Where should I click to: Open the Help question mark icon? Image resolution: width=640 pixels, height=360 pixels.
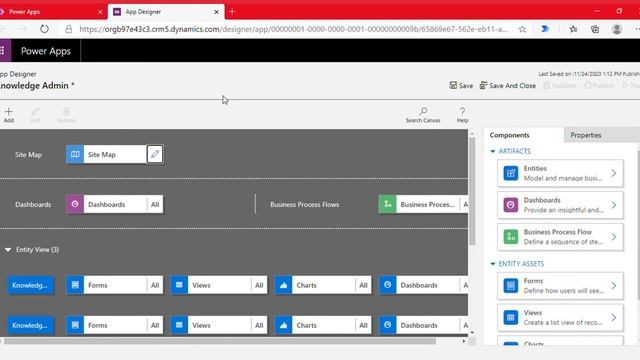pyautogui.click(x=462, y=111)
